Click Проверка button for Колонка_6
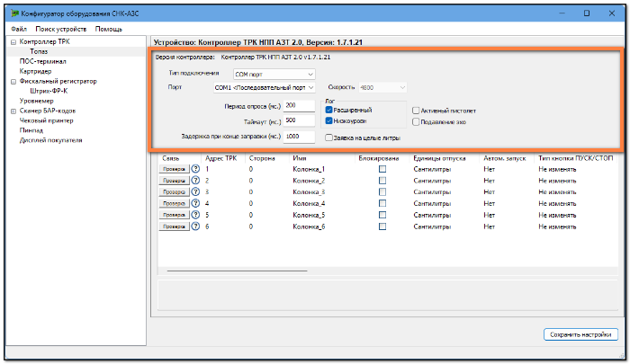Image resolution: width=630 pixels, height=364 pixels. pos(174,226)
